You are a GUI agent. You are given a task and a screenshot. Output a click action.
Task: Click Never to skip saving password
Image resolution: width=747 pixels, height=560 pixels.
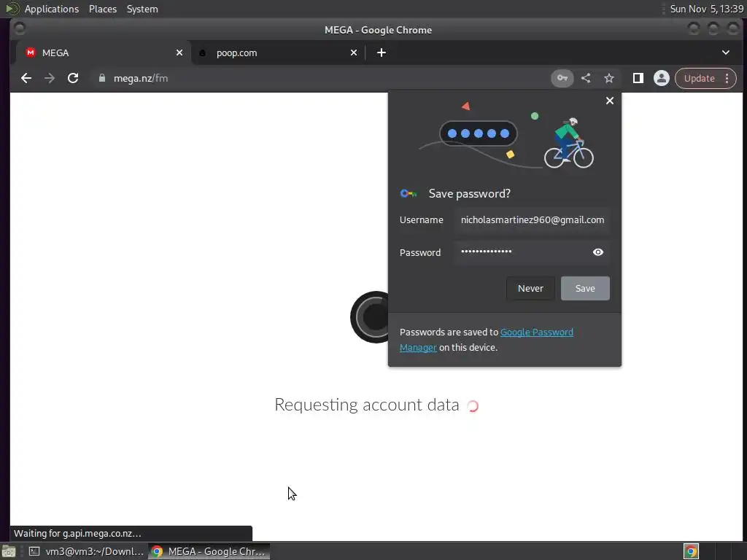tap(530, 288)
